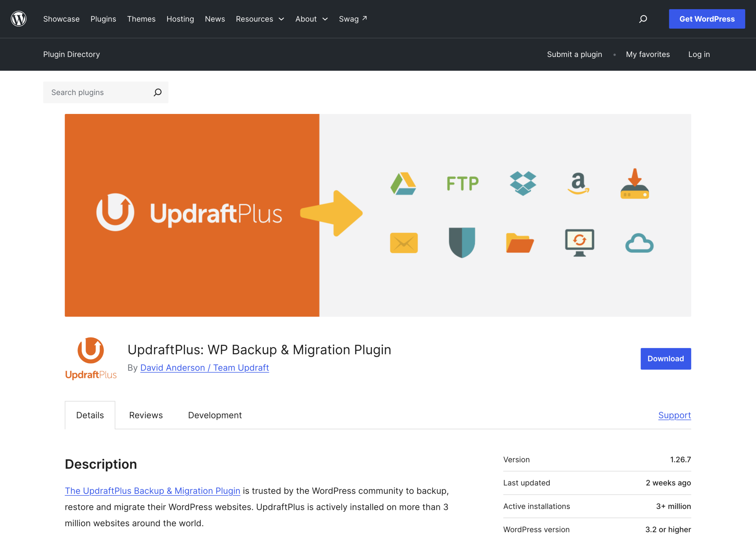Click the Get WordPress button
Viewport: 756px width, 540px height.
click(x=707, y=19)
